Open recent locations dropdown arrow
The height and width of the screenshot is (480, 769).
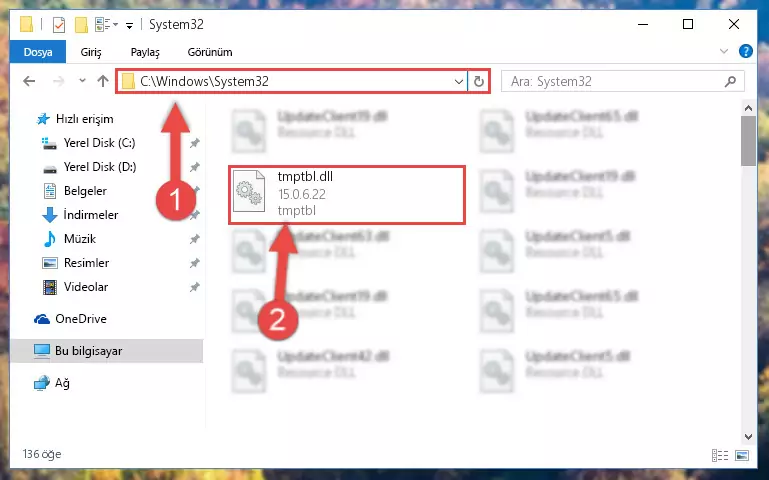coord(82,81)
